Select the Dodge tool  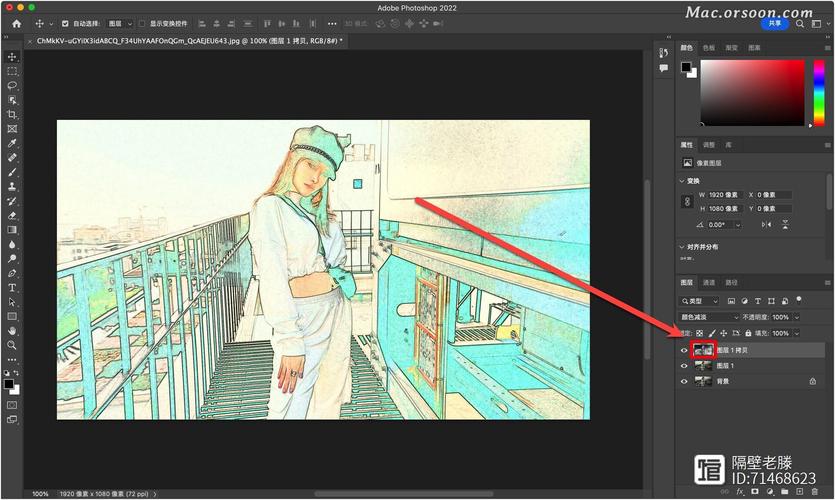pos(12,259)
